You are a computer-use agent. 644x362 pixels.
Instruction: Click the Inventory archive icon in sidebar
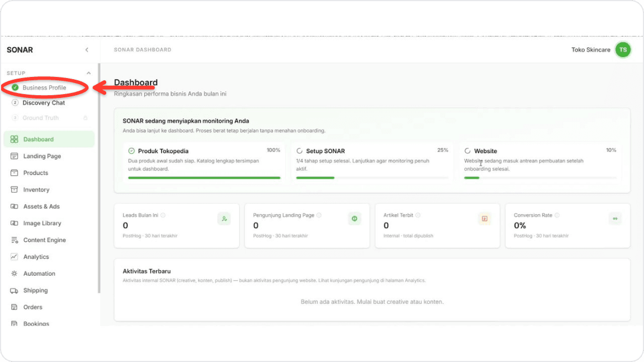pos(14,190)
